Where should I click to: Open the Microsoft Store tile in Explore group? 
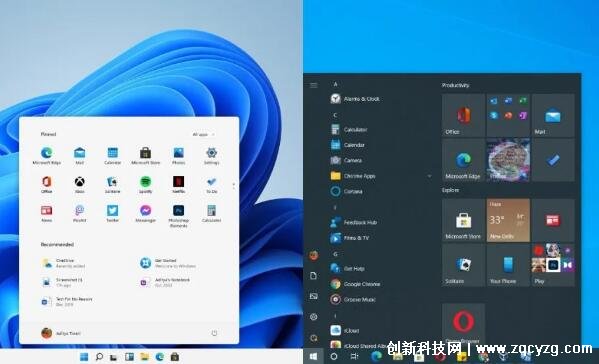click(x=463, y=220)
